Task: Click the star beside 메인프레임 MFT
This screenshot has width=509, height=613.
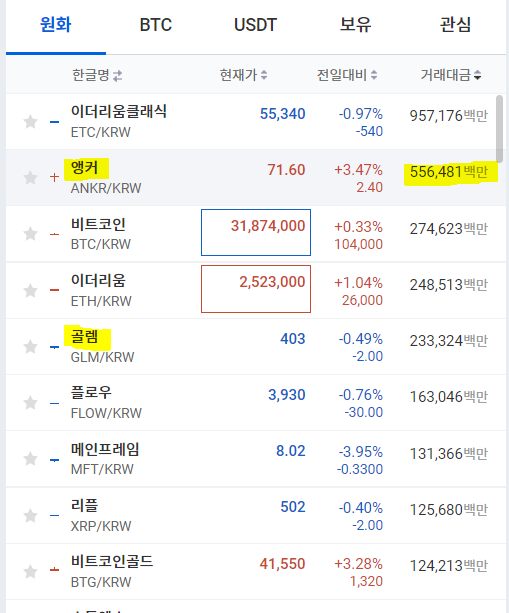Action: (30, 459)
